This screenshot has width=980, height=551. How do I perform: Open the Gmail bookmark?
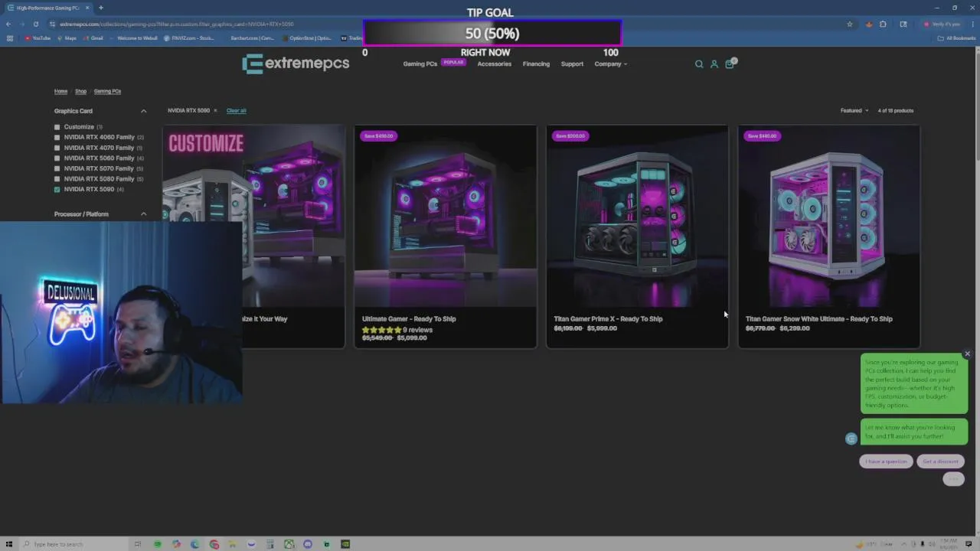click(x=93, y=37)
